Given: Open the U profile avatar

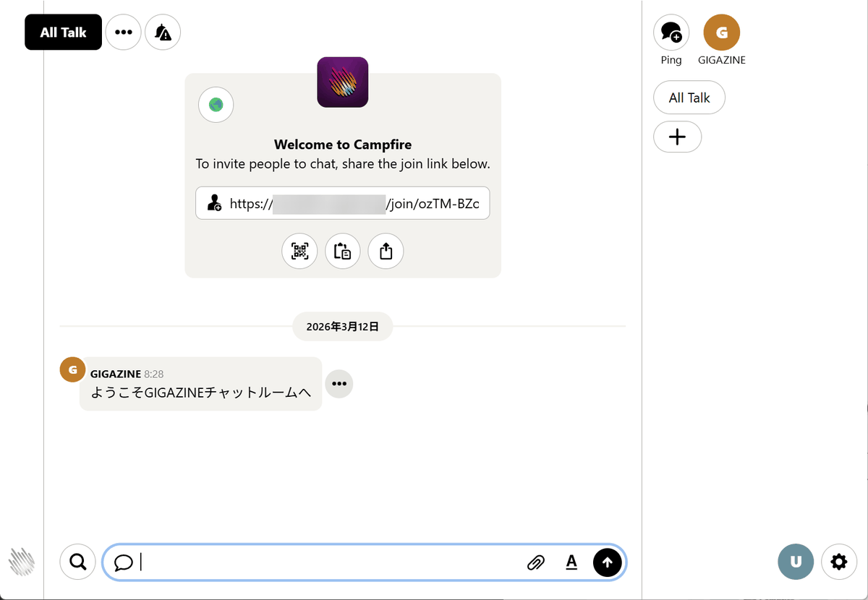Looking at the screenshot, I should 796,562.
